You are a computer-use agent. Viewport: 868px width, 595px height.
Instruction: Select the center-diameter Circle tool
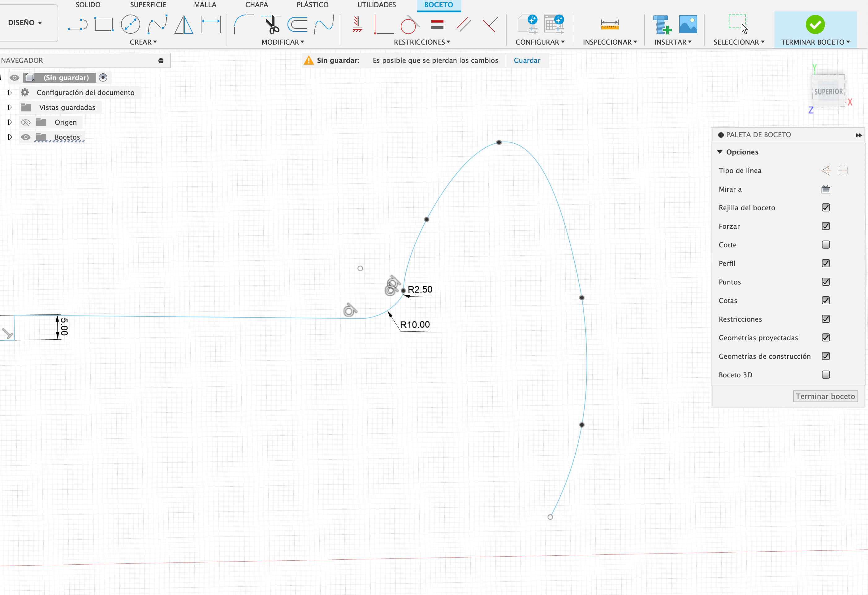130,25
